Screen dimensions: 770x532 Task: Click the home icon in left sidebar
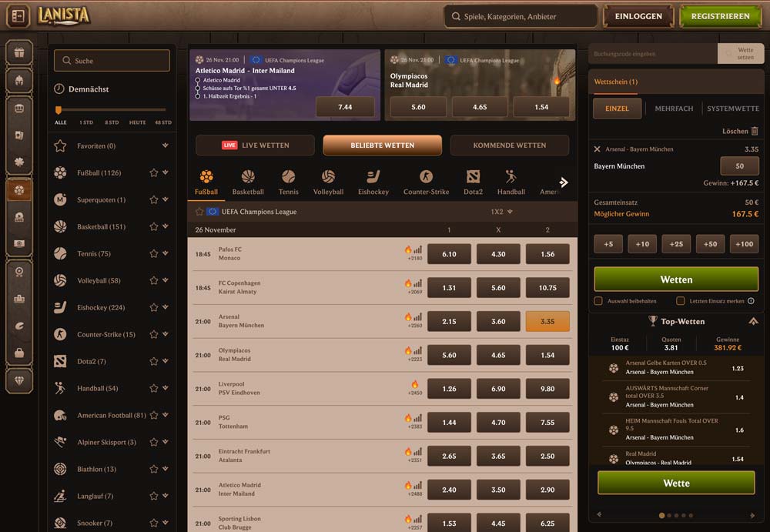19,80
